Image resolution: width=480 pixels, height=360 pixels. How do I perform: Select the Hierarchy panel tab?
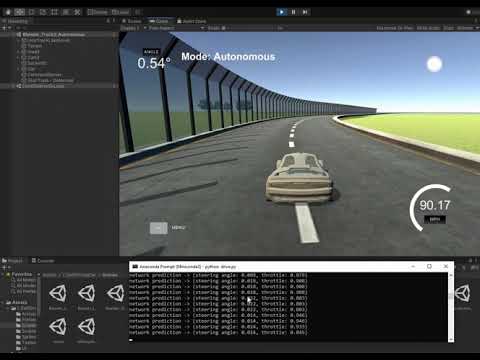[15, 21]
